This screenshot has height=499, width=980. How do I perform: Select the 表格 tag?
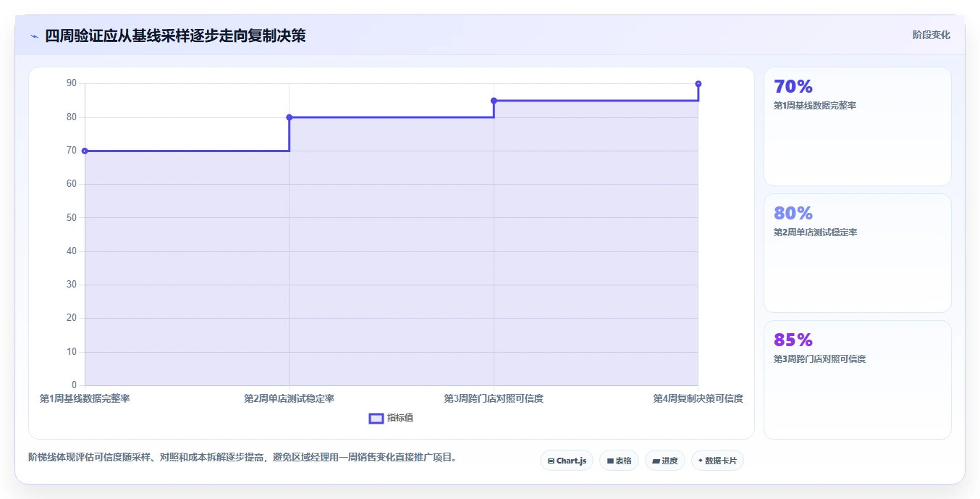(x=619, y=461)
